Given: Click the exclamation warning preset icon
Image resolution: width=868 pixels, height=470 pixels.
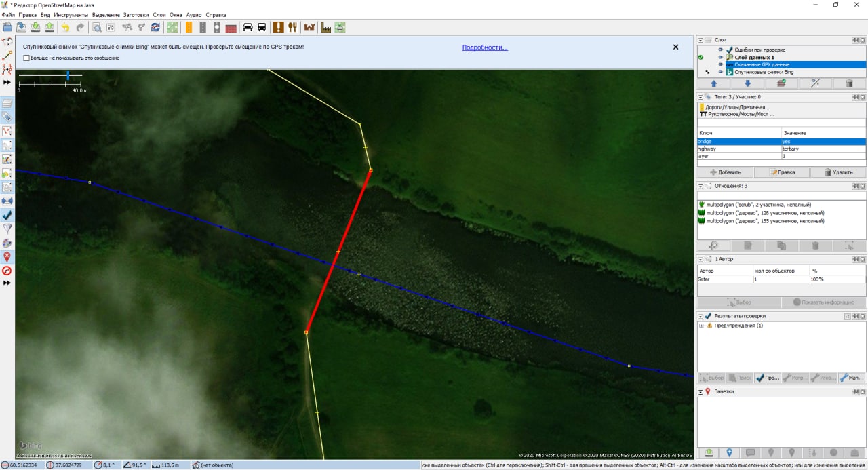Looking at the screenshot, I should tap(278, 27).
